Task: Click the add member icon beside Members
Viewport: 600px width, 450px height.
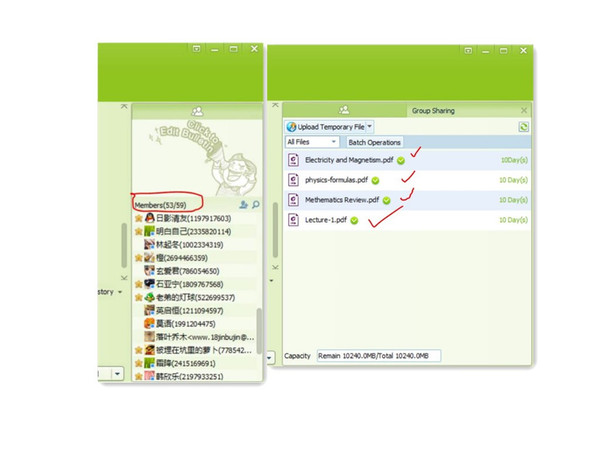Action: pyautogui.click(x=243, y=205)
